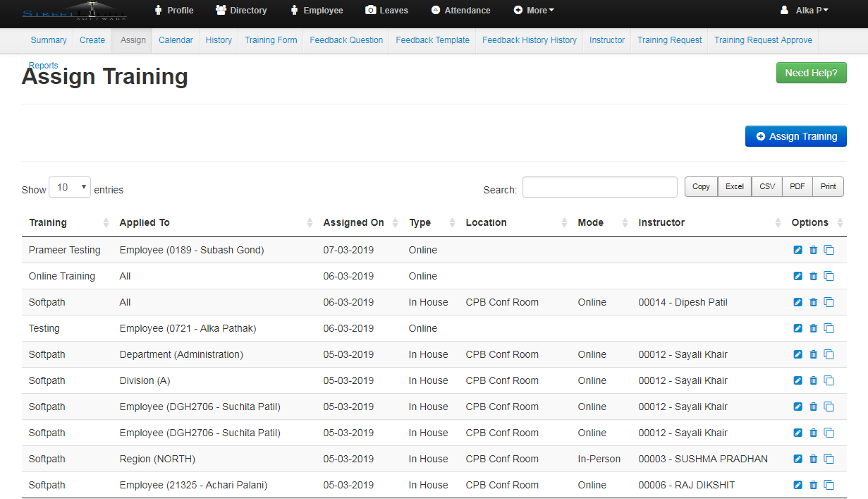This screenshot has width=868, height=499.
Task: Open the show entries count dropdown
Action: point(70,187)
